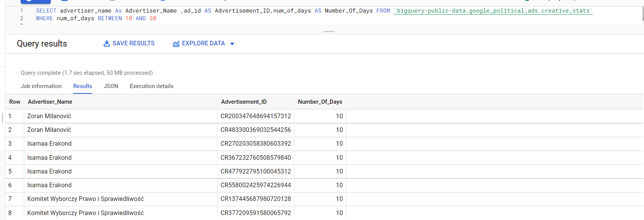This screenshot has width=644, height=220.
Task: Open the JSON tab
Action: 111,86
